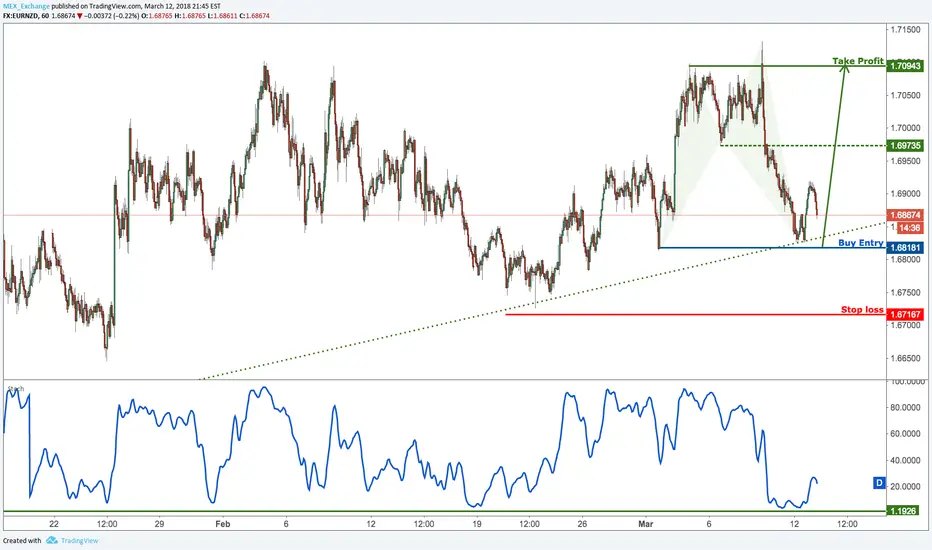The height and width of the screenshot is (550, 932).
Task: Click the blue D badge on stochastic pane
Action: 879,483
